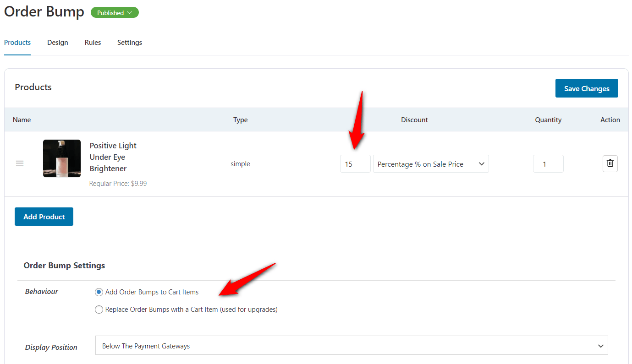Grab the drag handle of the product row
Screen dimensions: 632x364
(x=20, y=163)
